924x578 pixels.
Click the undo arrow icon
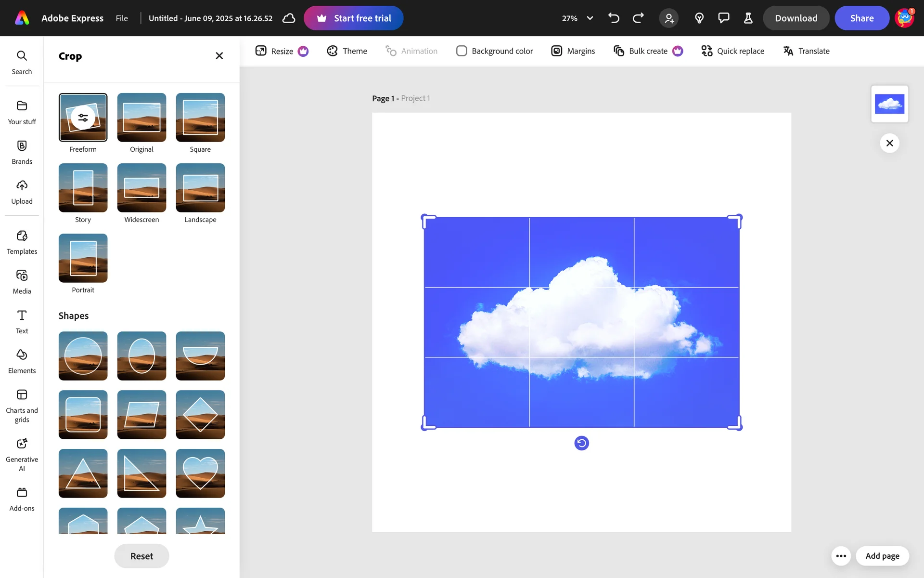[x=614, y=18]
